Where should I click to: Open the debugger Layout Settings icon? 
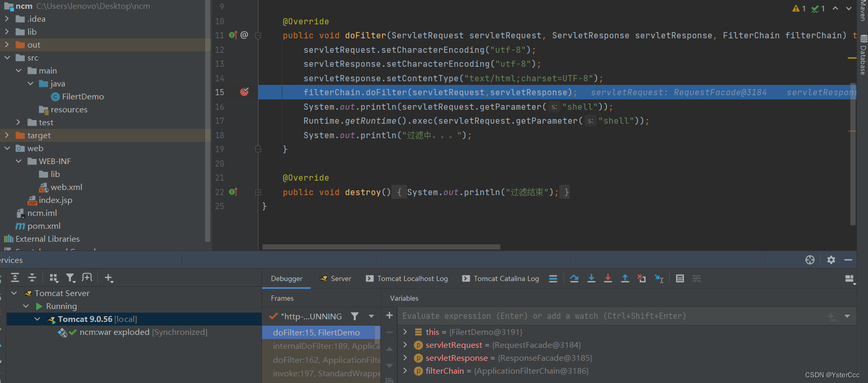pyautogui.click(x=849, y=279)
